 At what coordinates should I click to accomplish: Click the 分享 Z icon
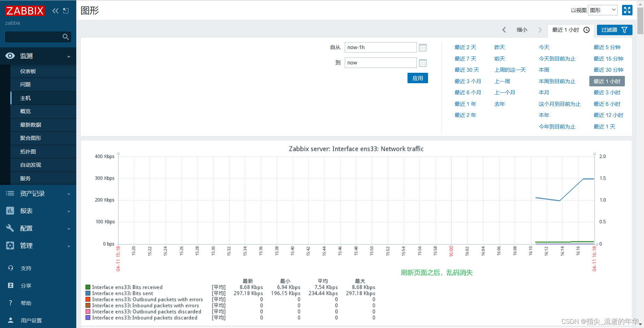(10, 286)
